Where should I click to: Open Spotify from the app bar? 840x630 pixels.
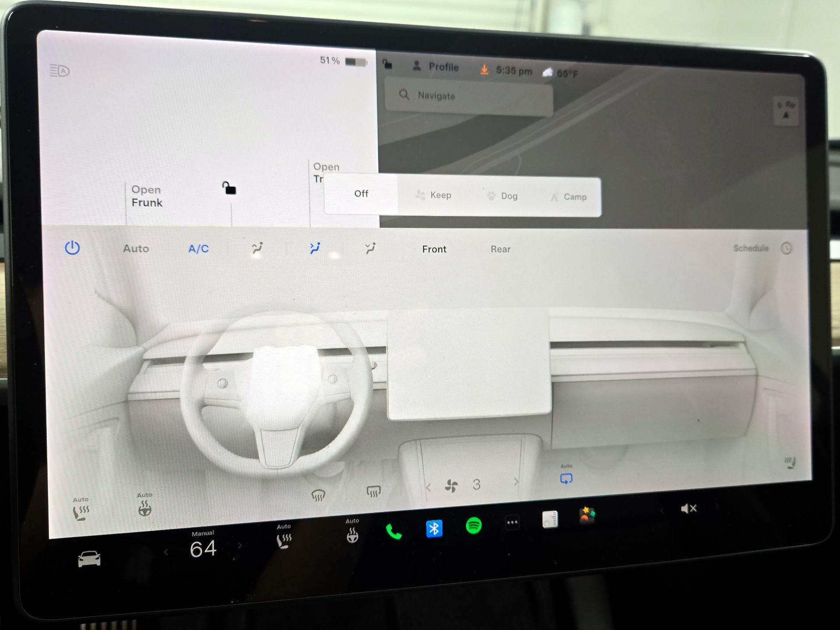[x=473, y=525]
